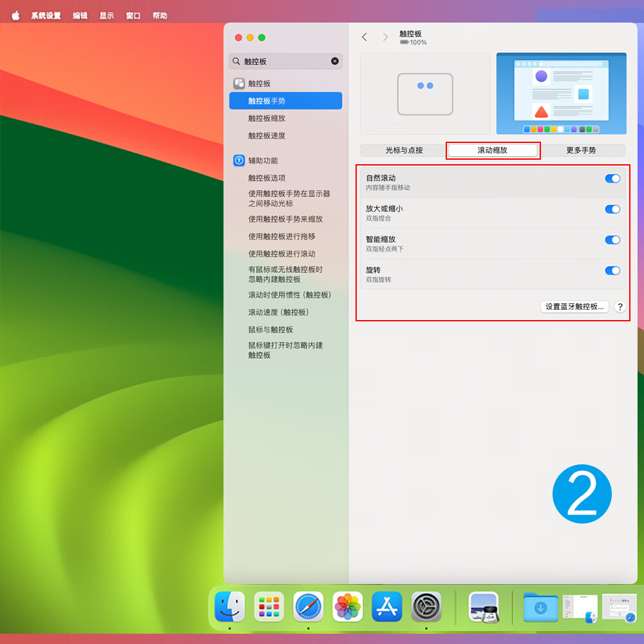Click the 双指旋转 description text
Screen dimensions: 644x644
tap(378, 279)
